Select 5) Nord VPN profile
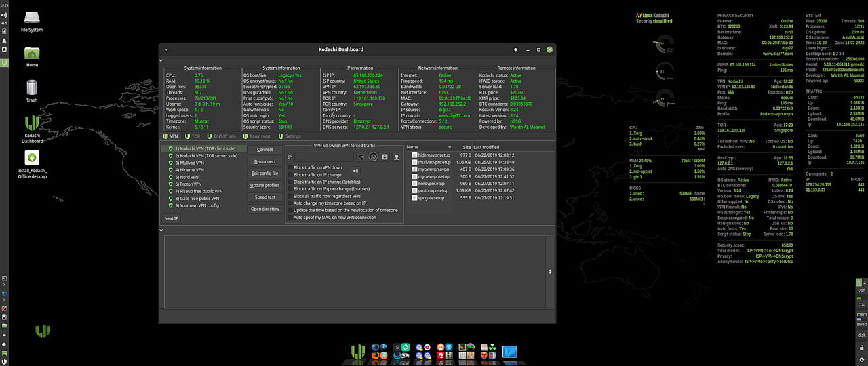This screenshot has width=868, height=366. 204,177
